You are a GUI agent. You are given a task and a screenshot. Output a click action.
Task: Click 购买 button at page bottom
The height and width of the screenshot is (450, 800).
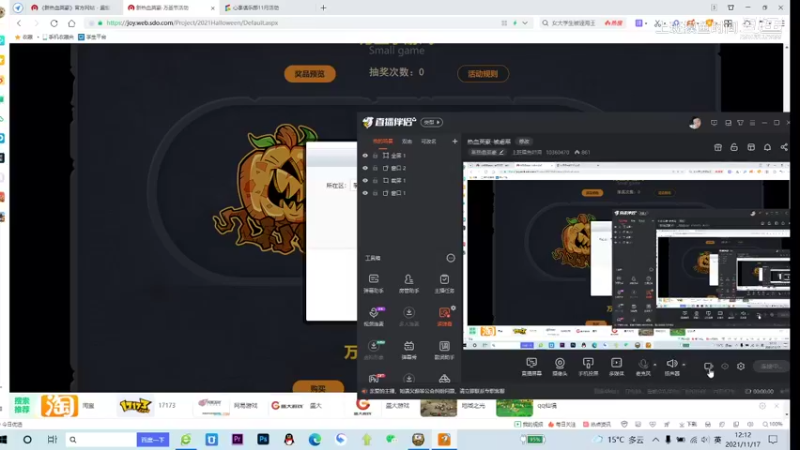click(318, 388)
